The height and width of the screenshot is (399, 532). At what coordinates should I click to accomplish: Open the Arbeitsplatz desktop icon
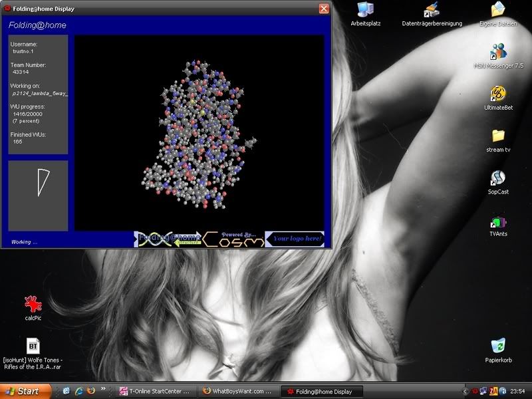pos(365,10)
